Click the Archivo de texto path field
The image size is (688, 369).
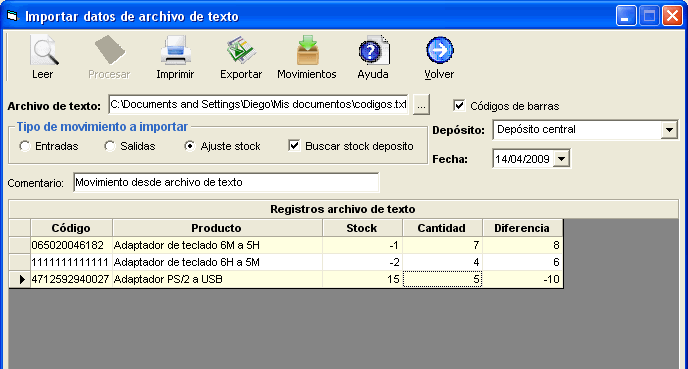pos(258,104)
